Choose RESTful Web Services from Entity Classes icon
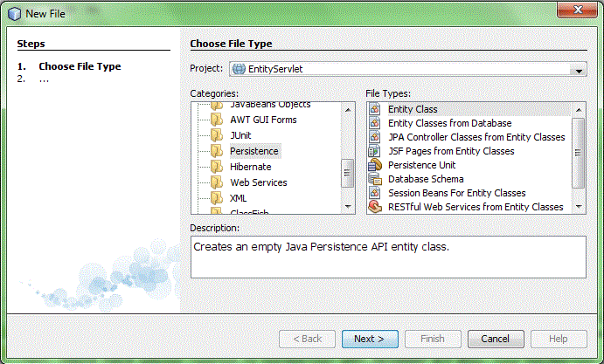Image resolution: width=604 pixels, height=364 pixels. point(375,207)
